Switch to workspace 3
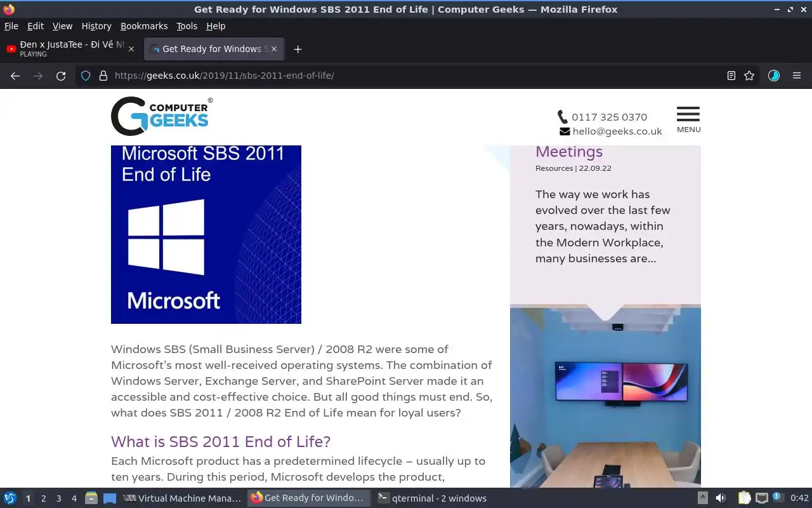This screenshot has width=812, height=508. (x=58, y=498)
